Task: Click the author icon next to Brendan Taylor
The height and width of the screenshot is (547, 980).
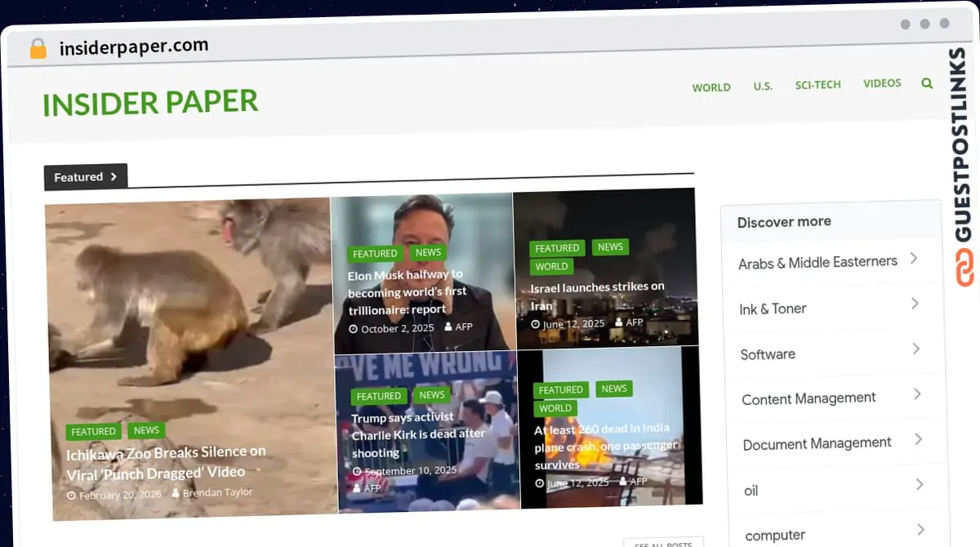Action: coord(175,491)
